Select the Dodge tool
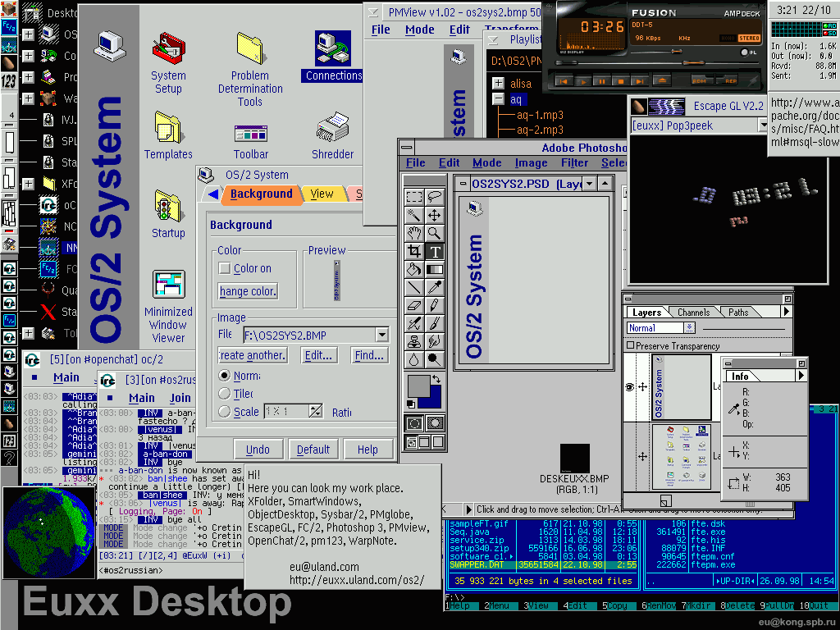Viewport: 840px width, 630px height. 435,360
